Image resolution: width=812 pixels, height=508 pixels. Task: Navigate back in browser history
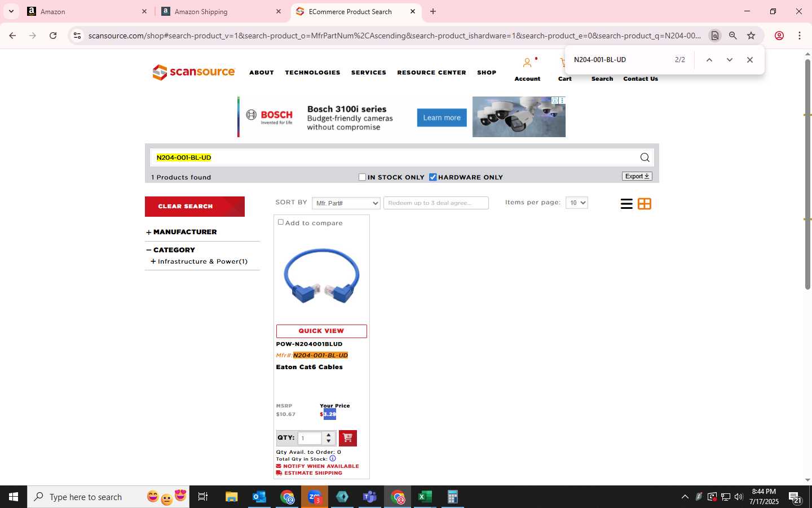point(12,36)
